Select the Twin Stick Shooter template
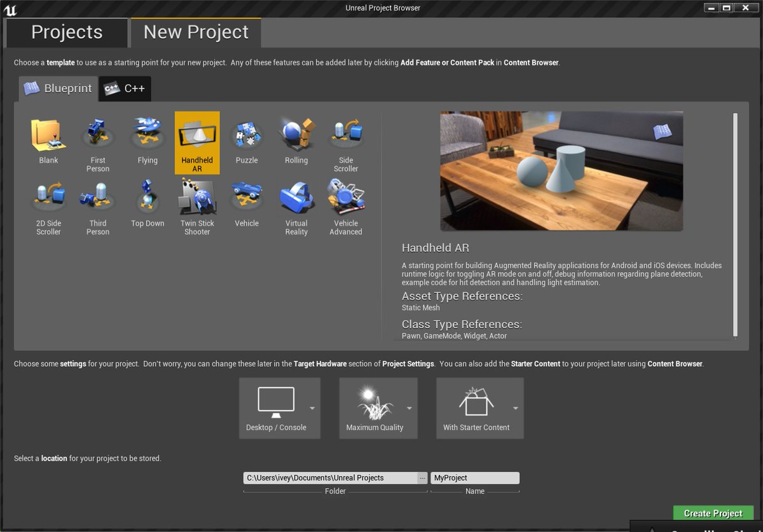The height and width of the screenshot is (532, 763). 197,206
